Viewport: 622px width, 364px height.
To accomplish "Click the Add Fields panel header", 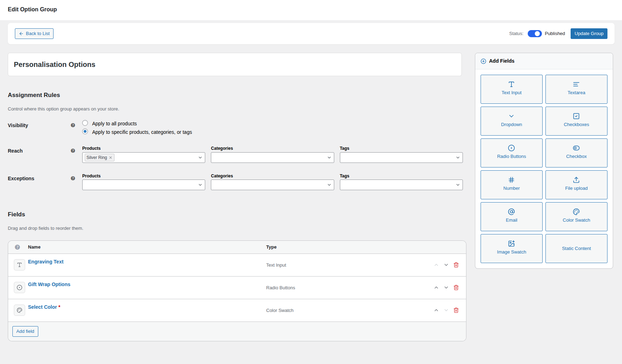I will [x=544, y=61].
